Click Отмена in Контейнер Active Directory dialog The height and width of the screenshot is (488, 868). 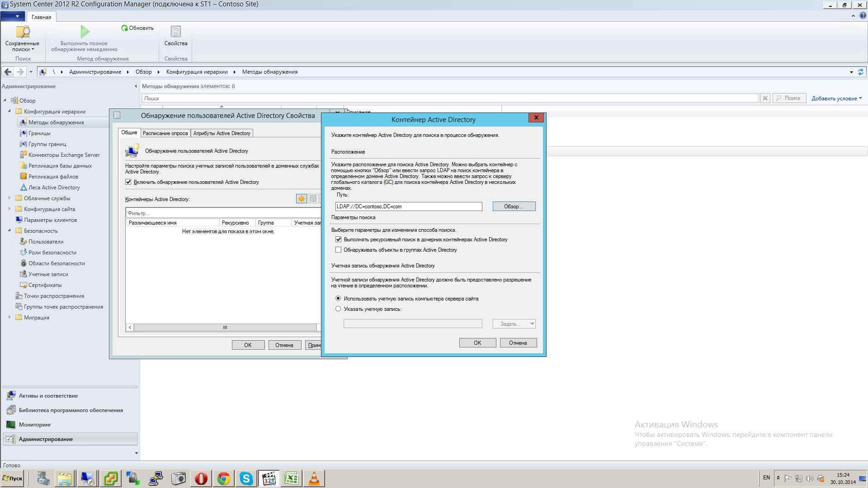point(518,343)
